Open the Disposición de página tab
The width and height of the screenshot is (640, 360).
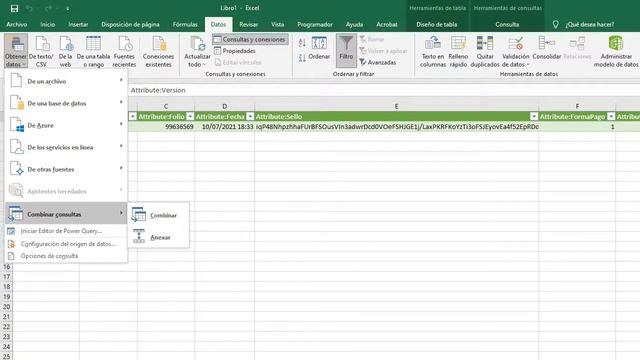pyautogui.click(x=130, y=24)
